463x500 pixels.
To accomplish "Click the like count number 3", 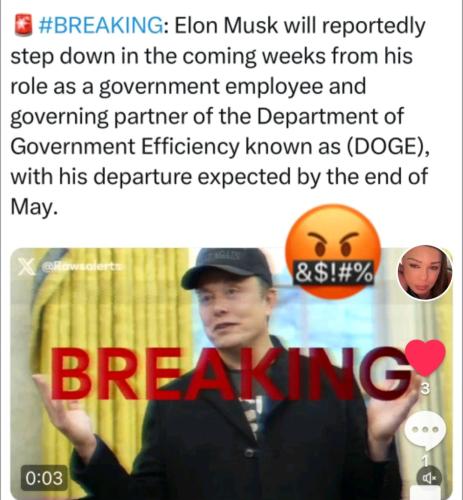I will click(x=425, y=390).
